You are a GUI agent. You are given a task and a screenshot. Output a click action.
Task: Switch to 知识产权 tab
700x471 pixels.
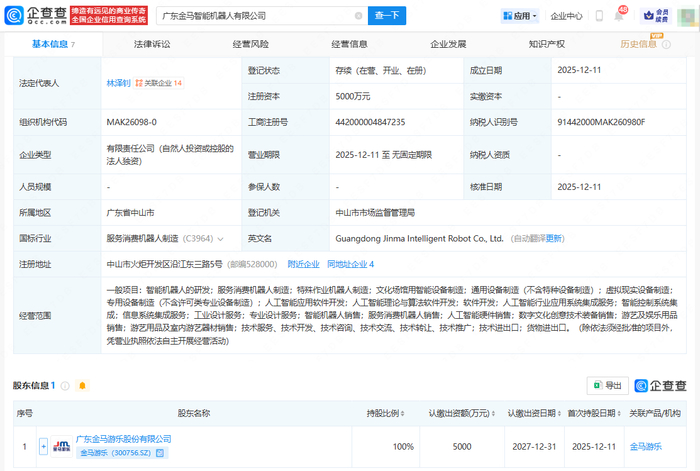546,44
